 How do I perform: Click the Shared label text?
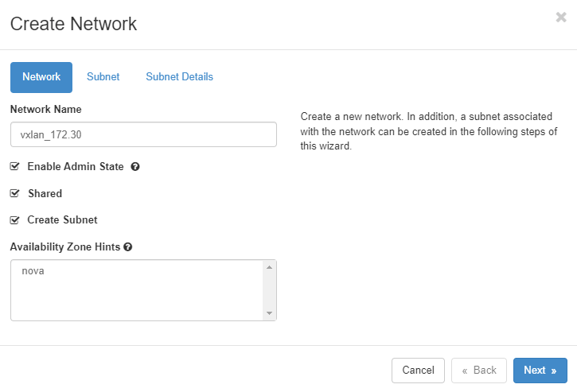(x=45, y=193)
